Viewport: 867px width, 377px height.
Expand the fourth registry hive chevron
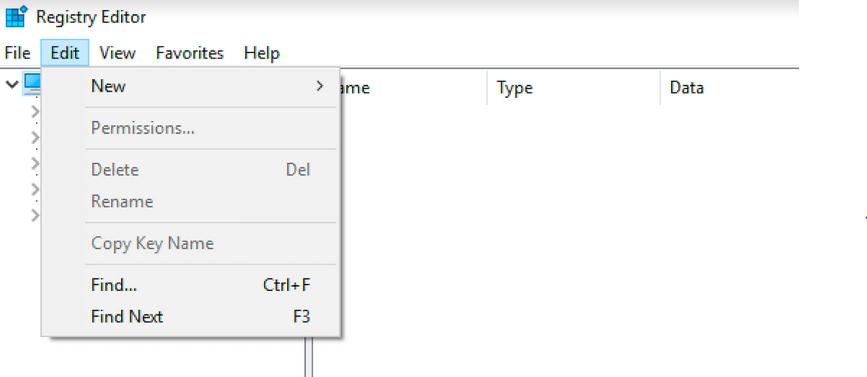click(35, 189)
